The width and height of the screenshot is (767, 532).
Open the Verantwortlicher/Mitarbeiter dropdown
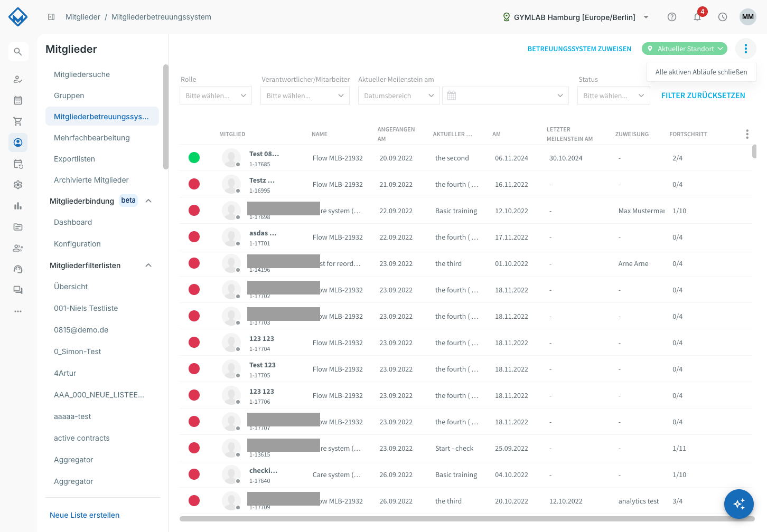coord(305,96)
